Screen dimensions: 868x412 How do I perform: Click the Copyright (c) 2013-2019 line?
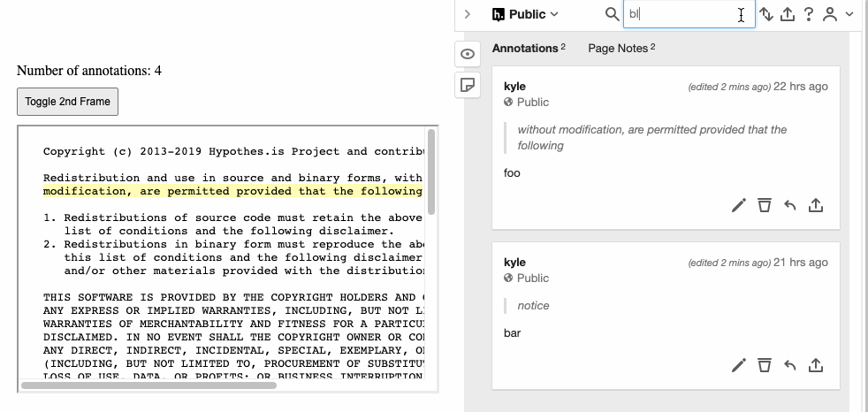pyautogui.click(x=233, y=152)
